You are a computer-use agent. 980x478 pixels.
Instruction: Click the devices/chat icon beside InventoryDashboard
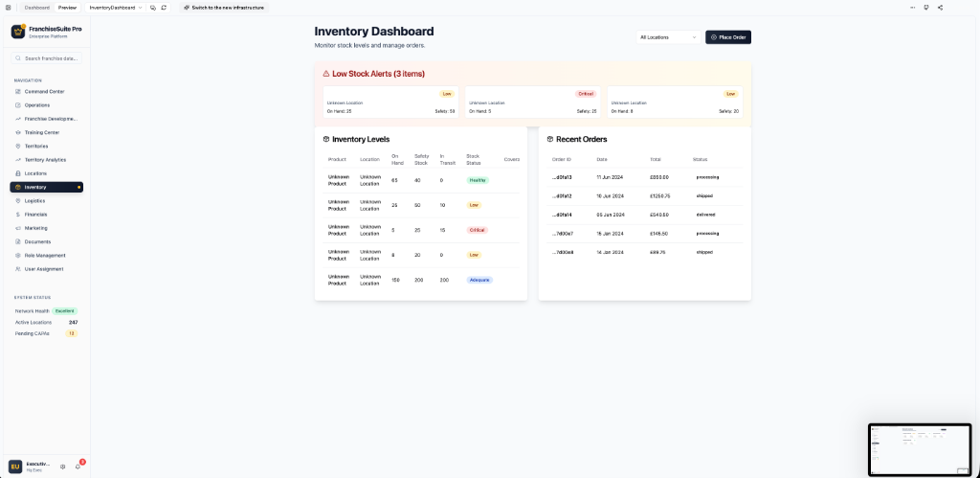tap(153, 8)
